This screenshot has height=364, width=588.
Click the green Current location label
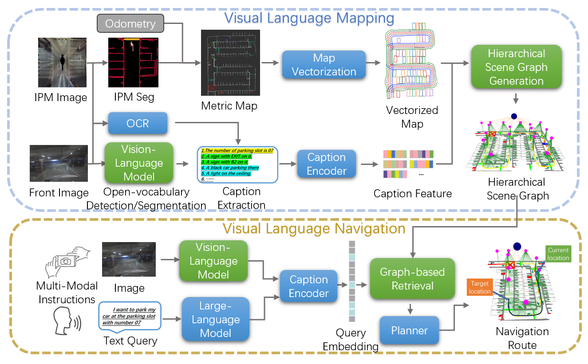(x=558, y=254)
